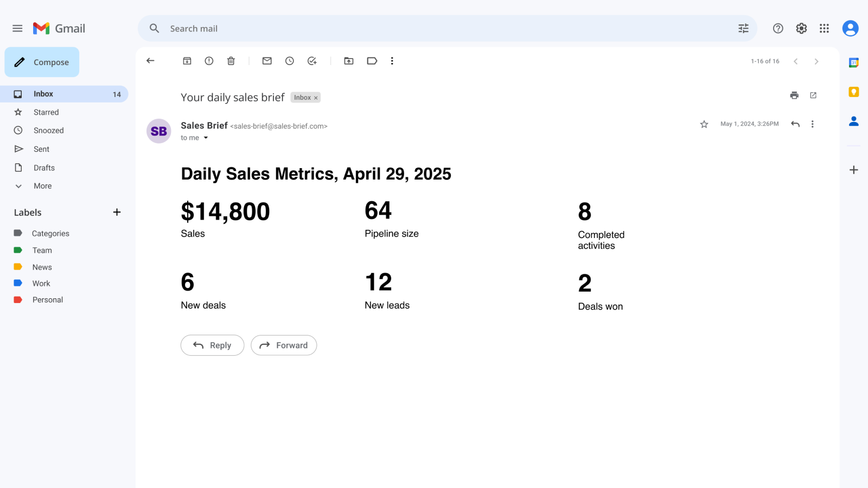Report this message as spam

209,61
